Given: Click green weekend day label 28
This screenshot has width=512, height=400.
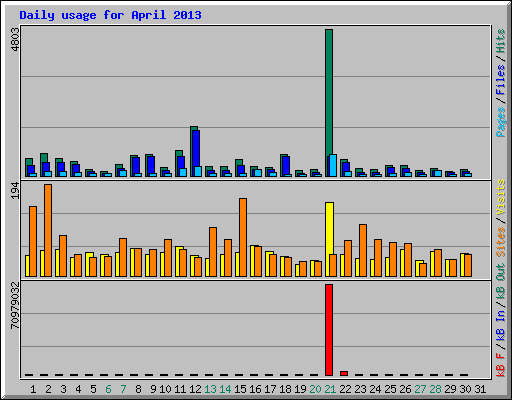Looking at the screenshot, I should pos(435,389).
